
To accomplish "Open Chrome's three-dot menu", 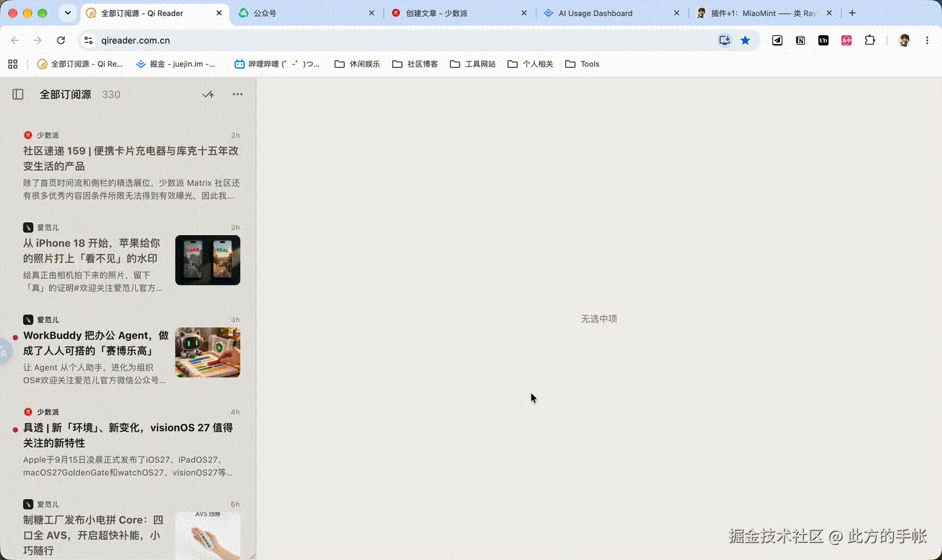I will coord(927,40).
